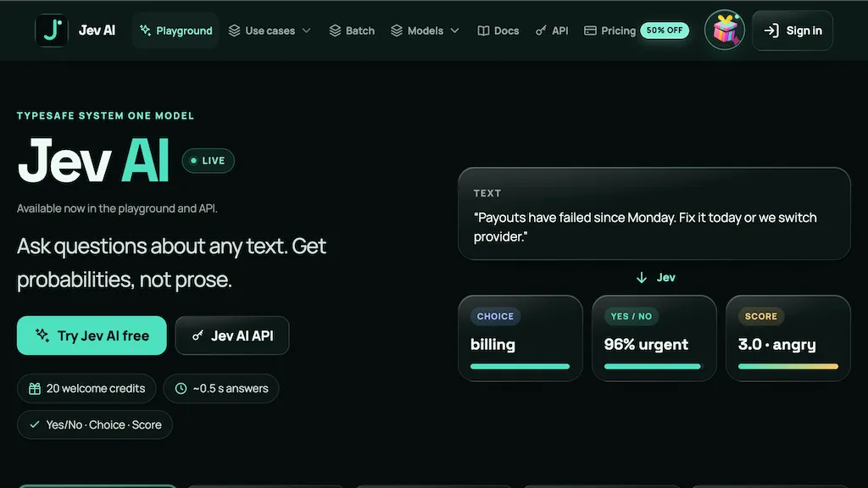The image size is (868, 488).
Task: Open the Pricing nav item
Action: coord(610,30)
